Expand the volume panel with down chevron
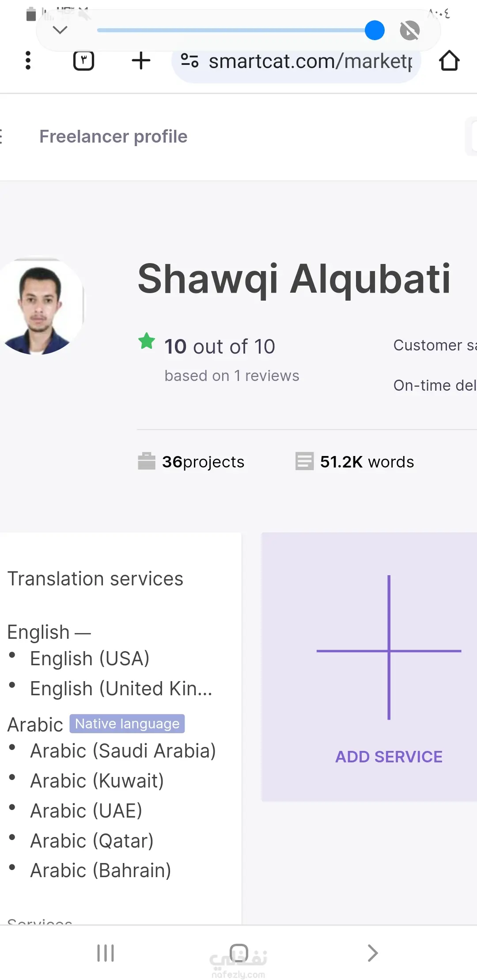This screenshot has width=477, height=980. [x=60, y=30]
